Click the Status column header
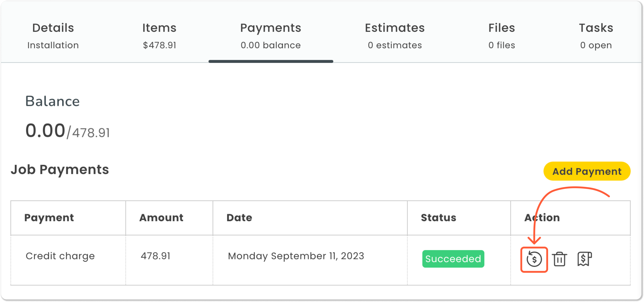 point(439,218)
